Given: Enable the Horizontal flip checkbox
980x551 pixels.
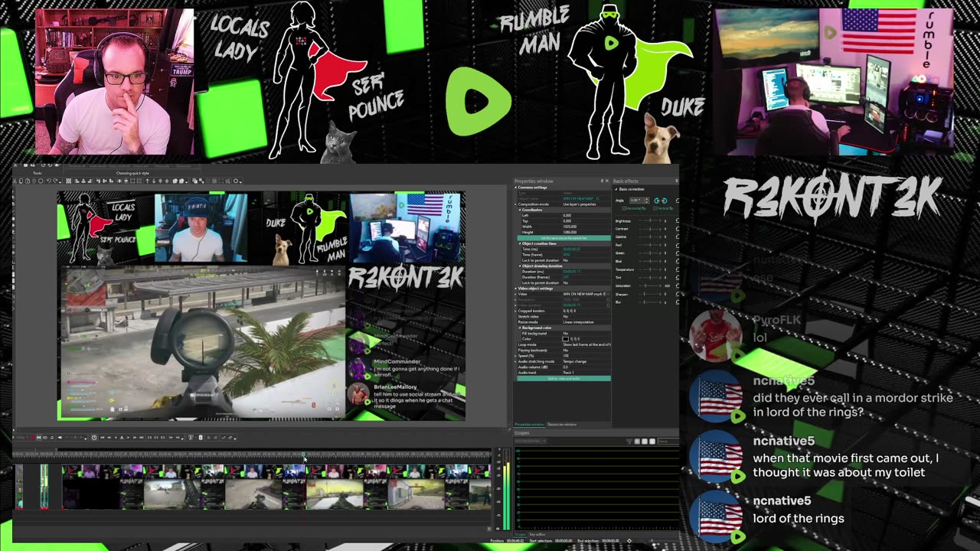Looking at the screenshot, I should click(624, 208).
